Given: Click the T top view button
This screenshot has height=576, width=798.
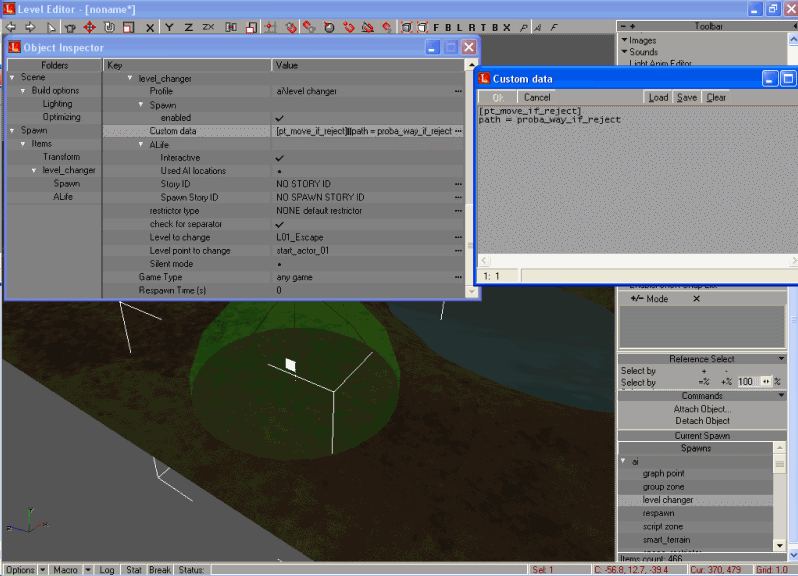Looking at the screenshot, I should (x=483, y=27).
